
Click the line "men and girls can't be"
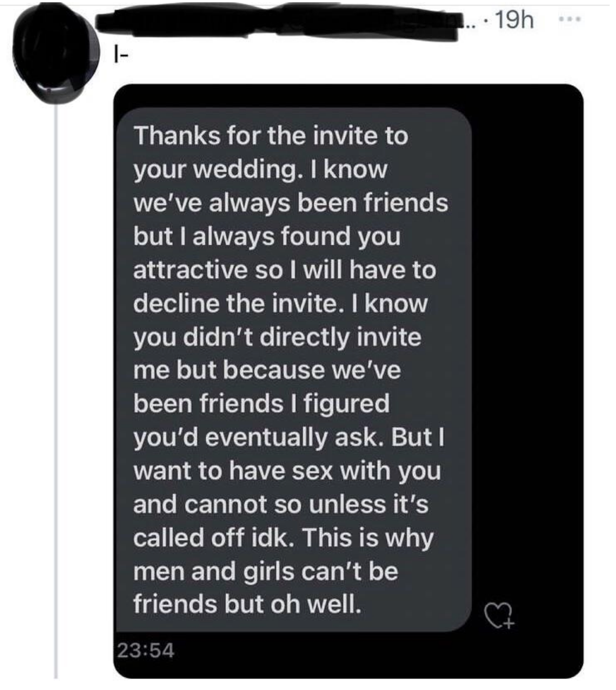coord(266,572)
